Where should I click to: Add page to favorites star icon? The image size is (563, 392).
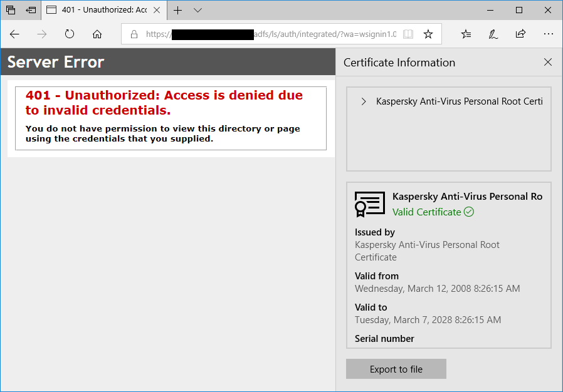pos(428,34)
